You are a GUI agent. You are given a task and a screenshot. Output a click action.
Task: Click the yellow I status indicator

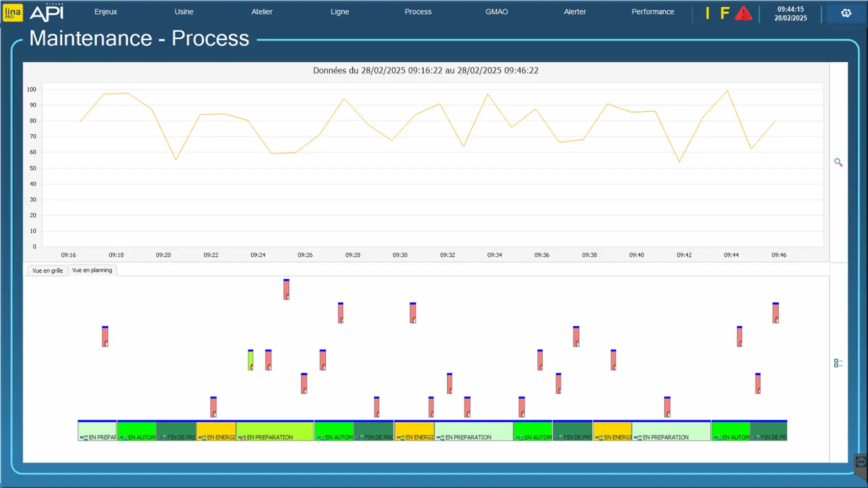707,13
